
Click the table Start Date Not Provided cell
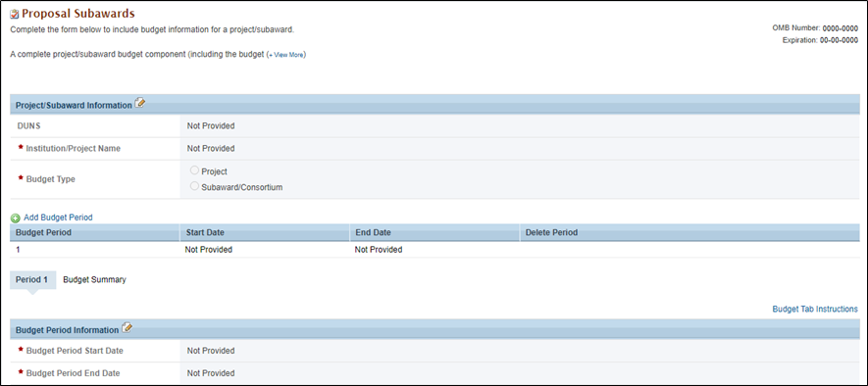click(209, 250)
